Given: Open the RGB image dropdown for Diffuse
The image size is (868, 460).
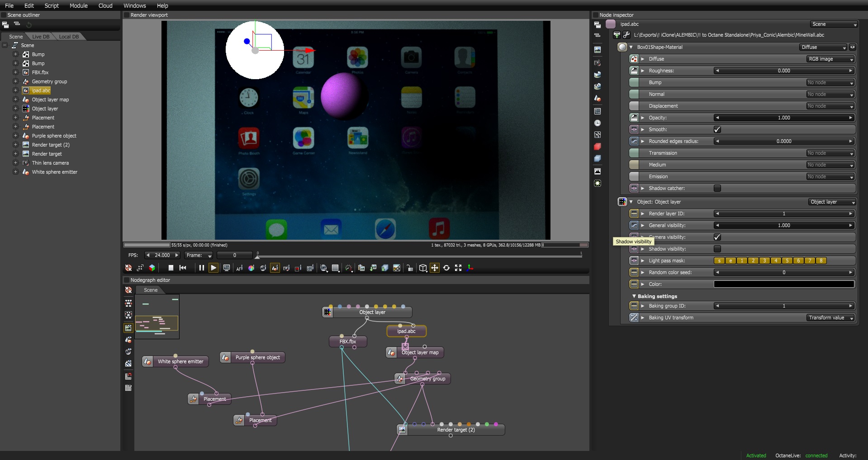Looking at the screenshot, I should [x=830, y=59].
